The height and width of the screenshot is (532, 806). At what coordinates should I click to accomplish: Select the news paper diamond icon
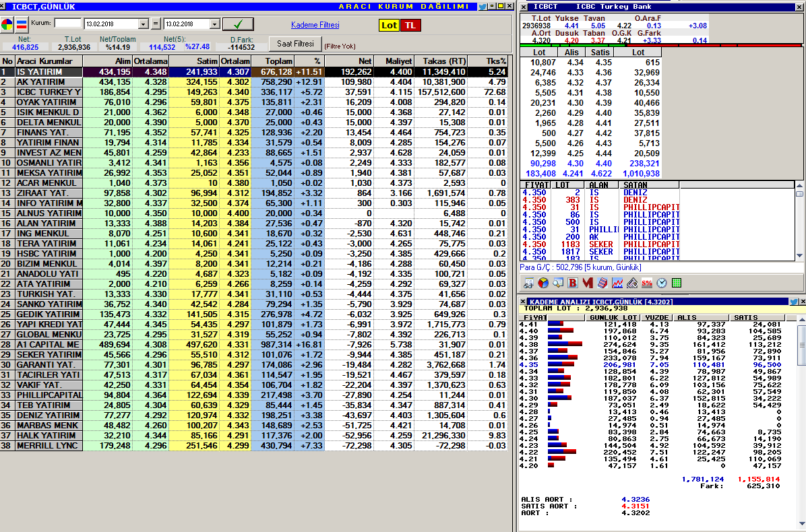coord(632,283)
